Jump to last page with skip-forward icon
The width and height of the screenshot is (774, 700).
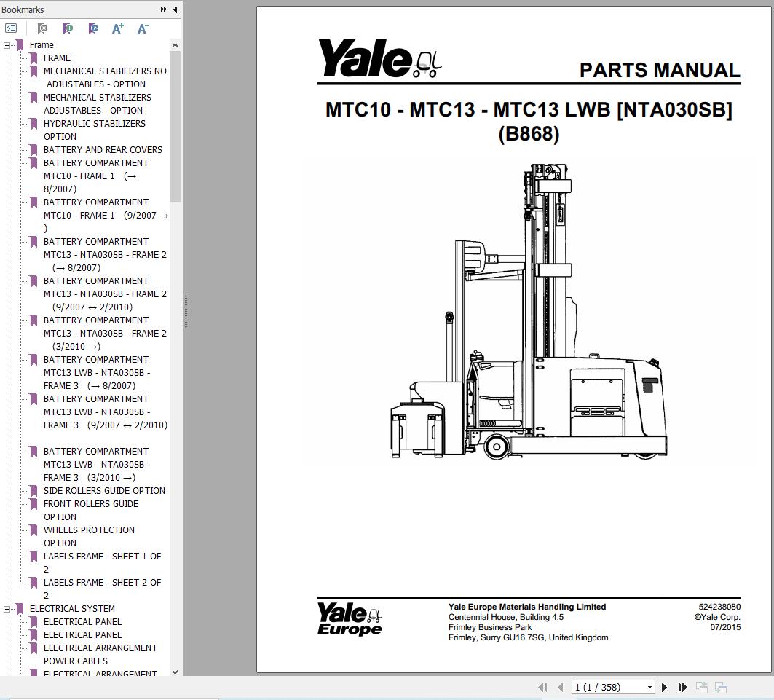[682, 686]
